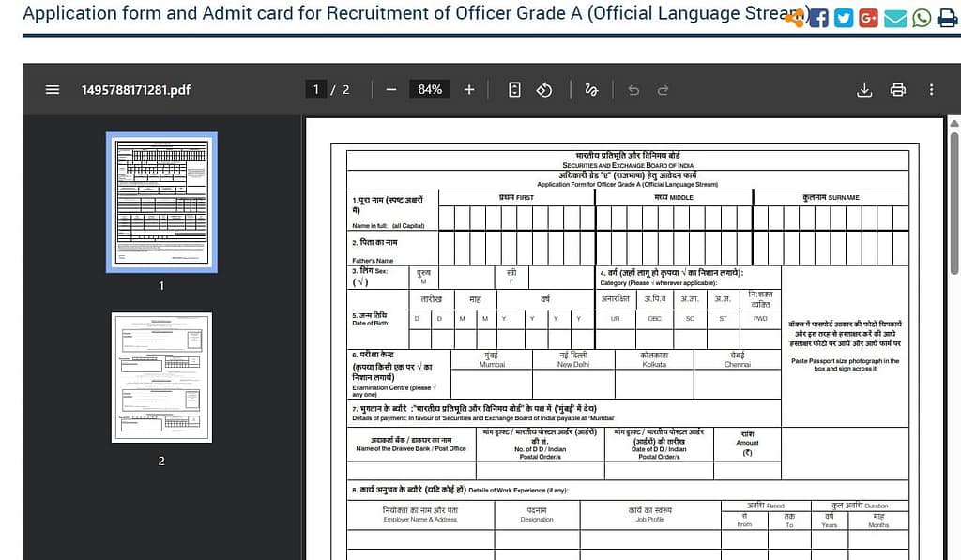Print the PDF from viewer toolbar
The image size is (961, 560).
pyautogui.click(x=898, y=90)
